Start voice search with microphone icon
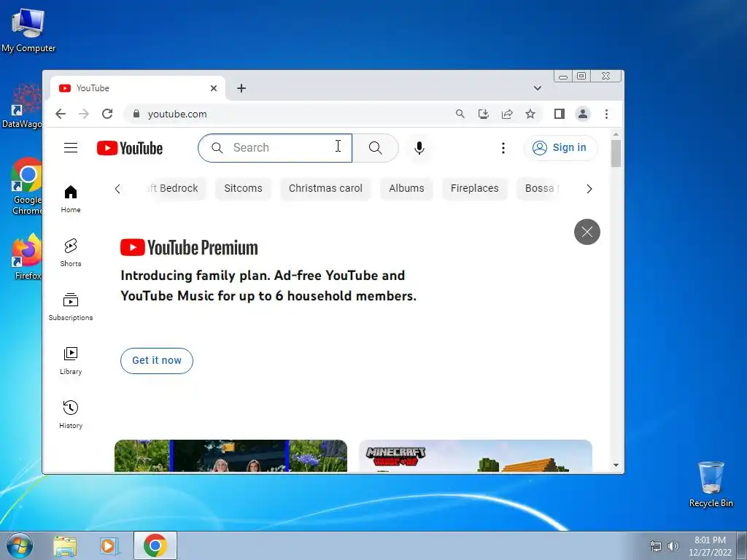The image size is (747, 560). click(x=419, y=148)
